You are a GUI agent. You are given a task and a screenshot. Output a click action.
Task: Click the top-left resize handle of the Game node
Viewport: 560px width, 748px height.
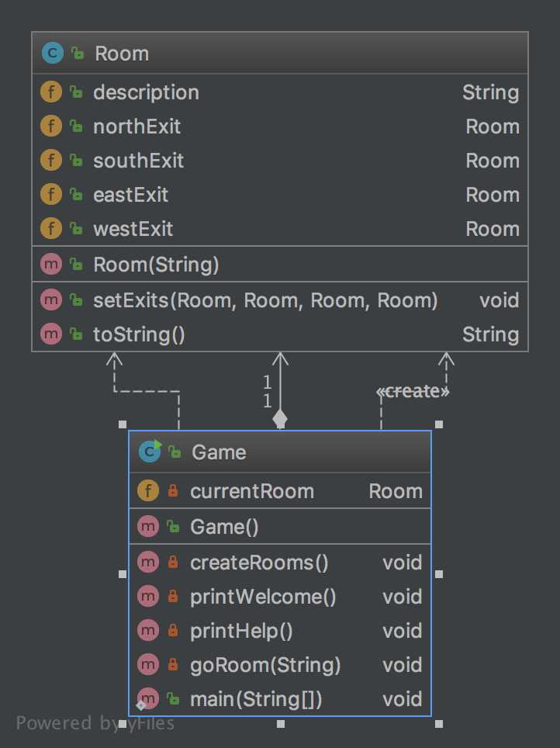tap(123, 424)
